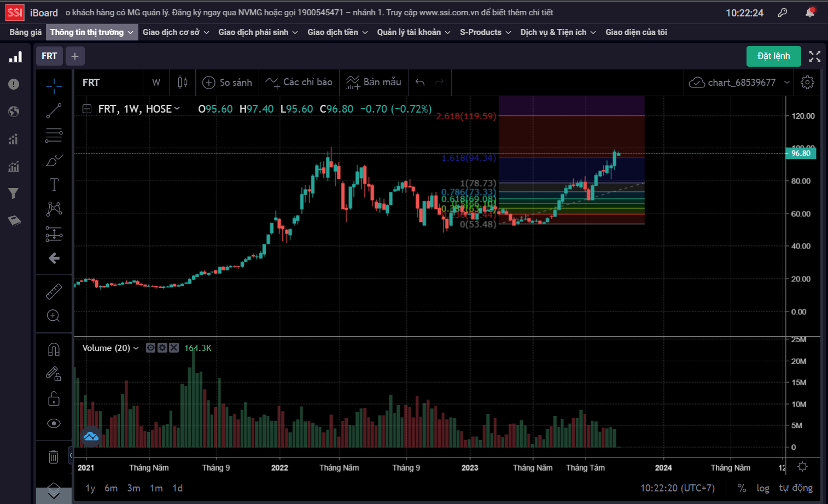
Task: Open the chart_68539677 layout dropdown
Action: point(787,83)
